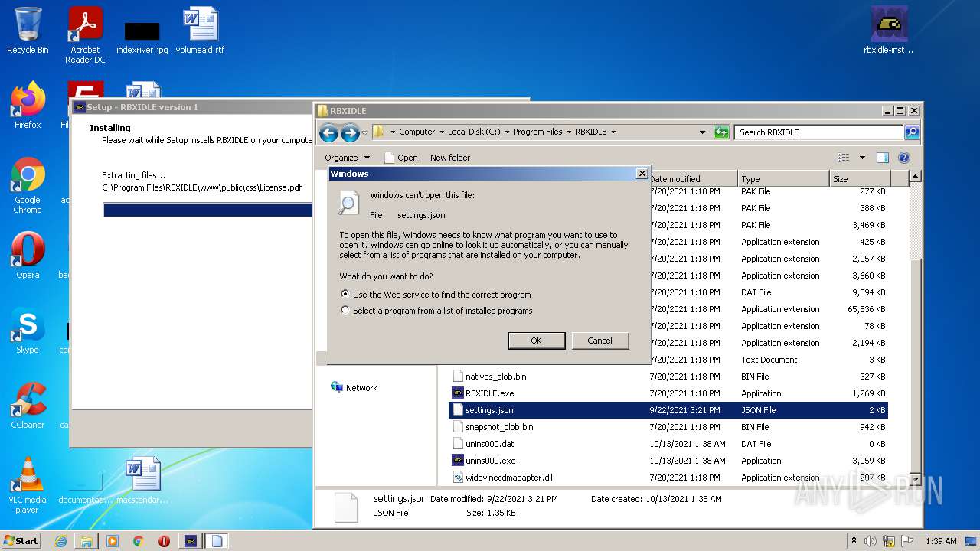
Task: Open Chrome from the taskbar
Action: 138,541
